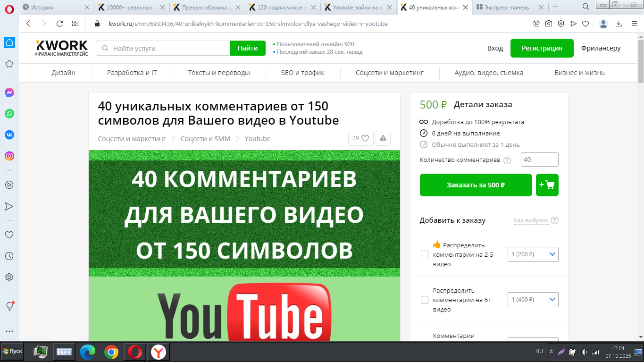Screen dimensions: 644x362
Task: Open the sidebar three-dots more menu
Action: pyautogui.click(x=9, y=331)
